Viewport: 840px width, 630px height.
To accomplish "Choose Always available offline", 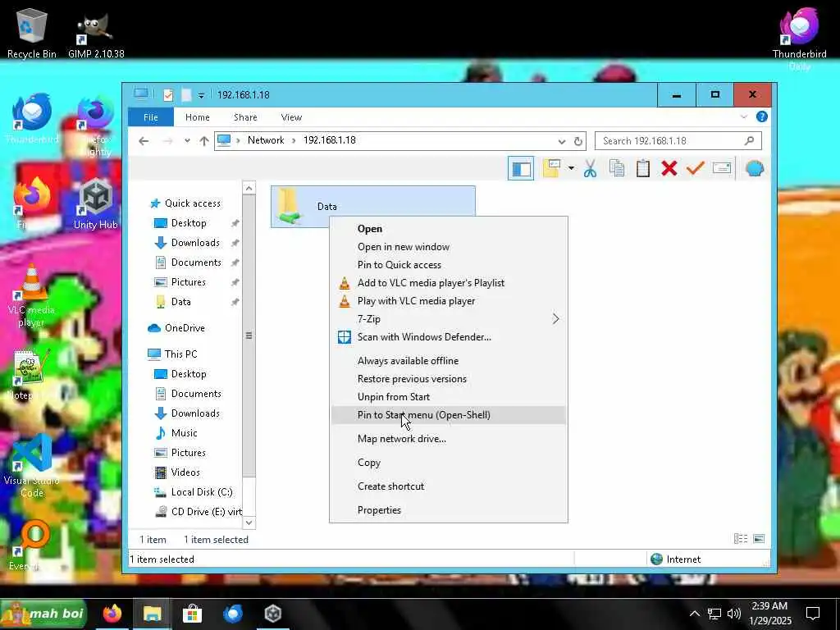I will pyautogui.click(x=449, y=361).
